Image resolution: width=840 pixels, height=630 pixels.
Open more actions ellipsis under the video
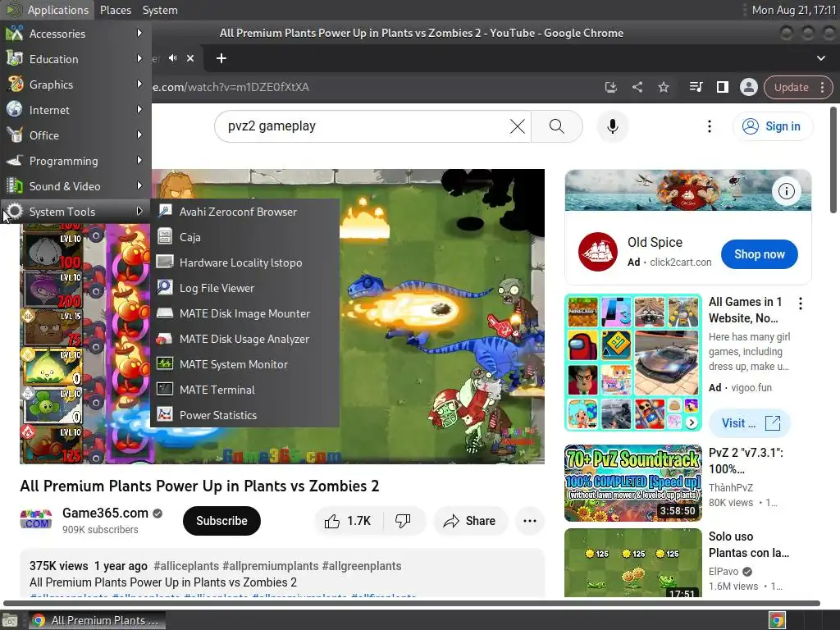529,521
